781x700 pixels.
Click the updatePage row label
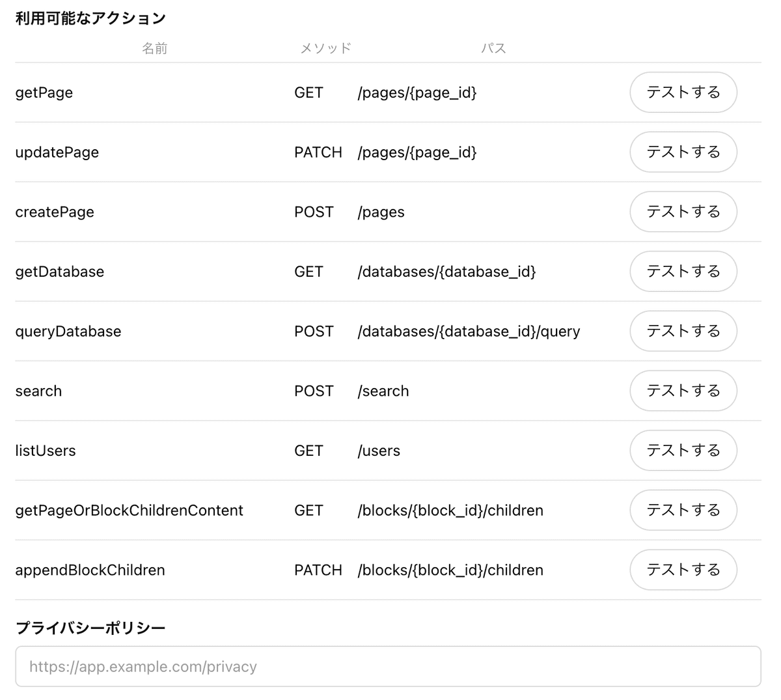[x=57, y=152]
